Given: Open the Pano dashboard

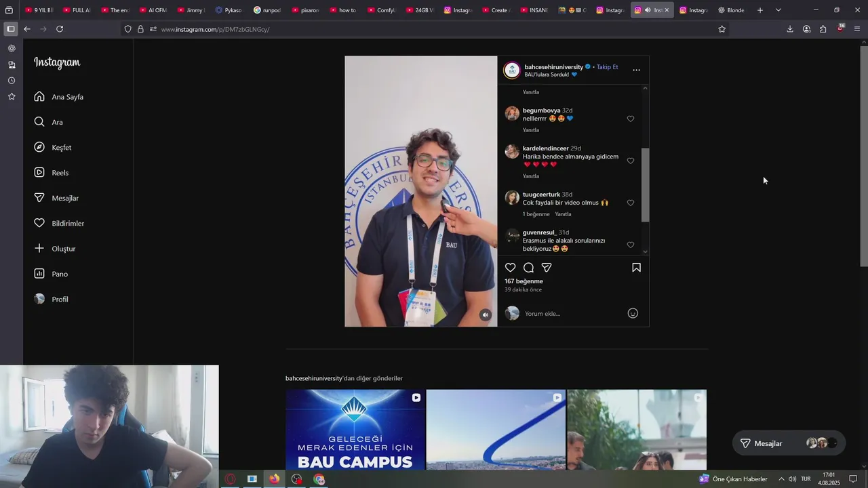Looking at the screenshot, I should (x=51, y=274).
